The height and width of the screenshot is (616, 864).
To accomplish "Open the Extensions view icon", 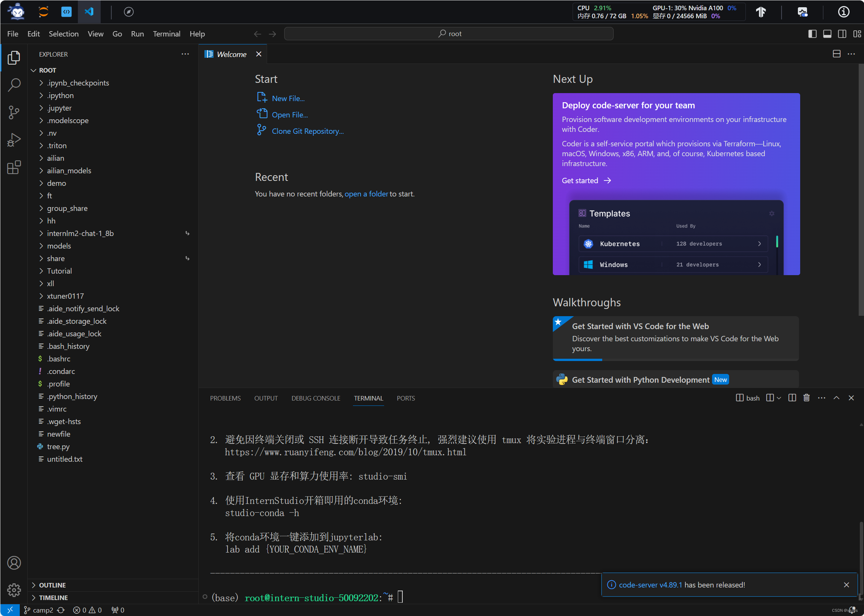I will coord(14,167).
